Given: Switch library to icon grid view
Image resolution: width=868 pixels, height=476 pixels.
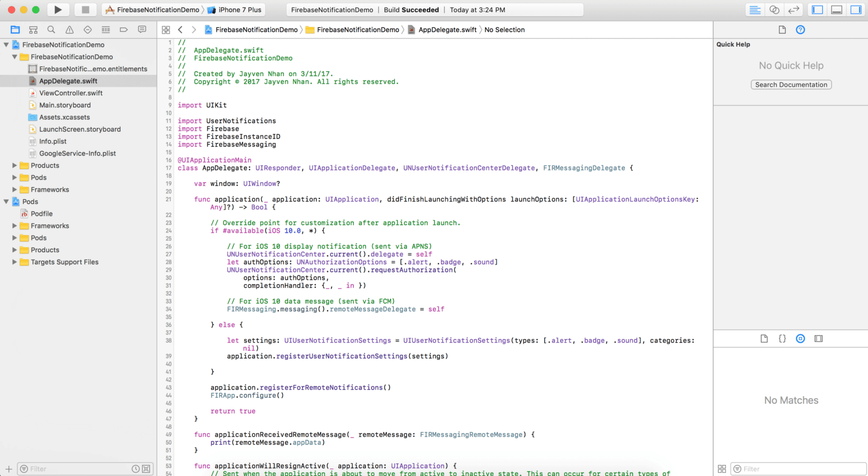Looking at the screenshot, I should [722, 469].
